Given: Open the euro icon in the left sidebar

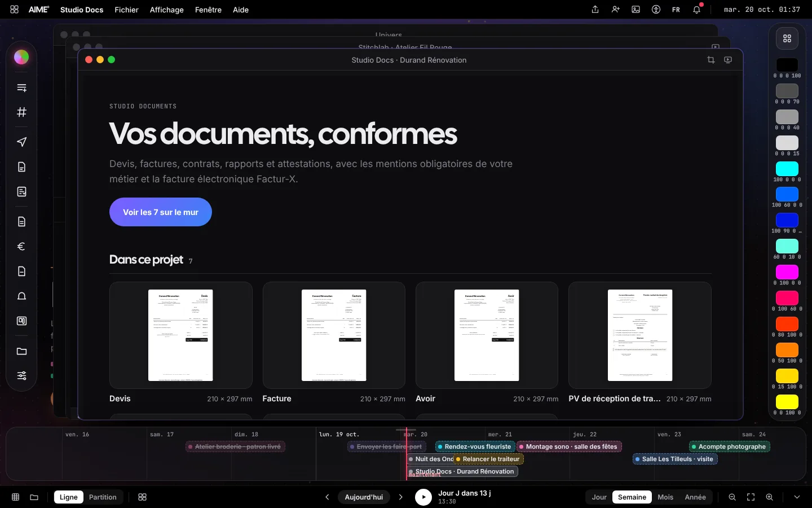Looking at the screenshot, I should tap(21, 246).
